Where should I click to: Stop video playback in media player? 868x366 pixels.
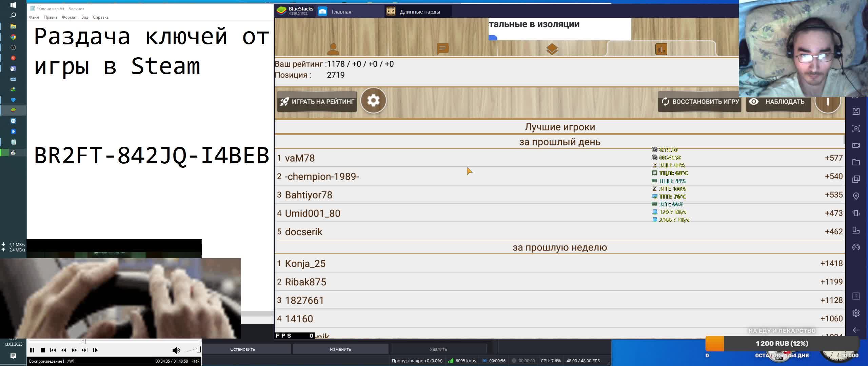pyautogui.click(x=42, y=350)
